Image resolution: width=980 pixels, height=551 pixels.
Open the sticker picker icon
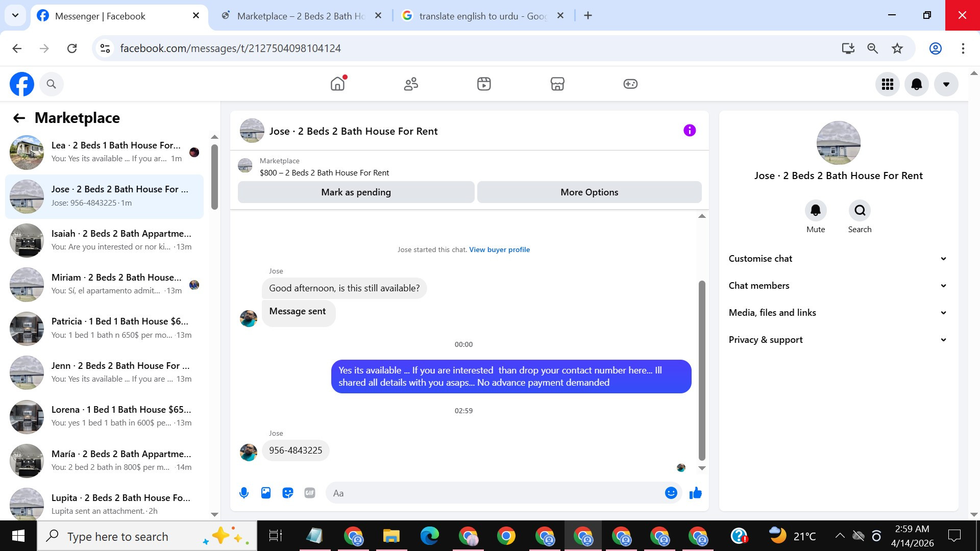[288, 493]
